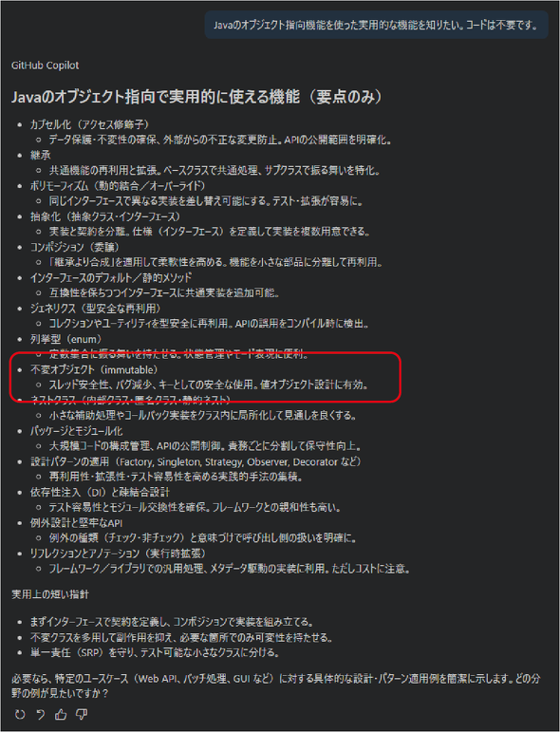
Task: Click the response heading about Javaのオブジェクト指向
Action: click(x=196, y=97)
